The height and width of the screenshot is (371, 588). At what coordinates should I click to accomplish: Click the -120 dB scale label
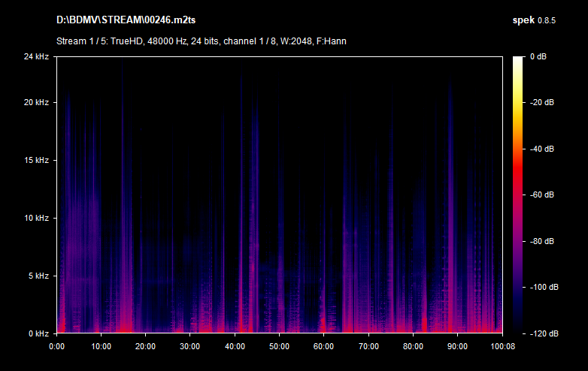click(x=541, y=333)
